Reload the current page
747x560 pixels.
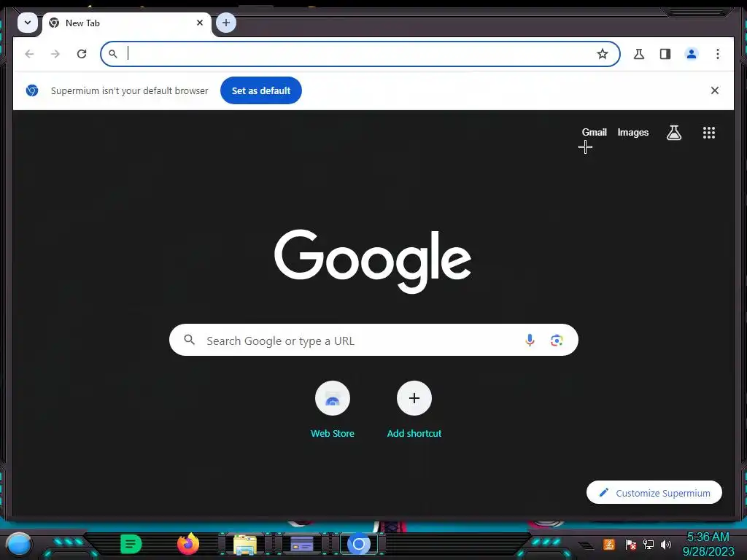[82, 54]
